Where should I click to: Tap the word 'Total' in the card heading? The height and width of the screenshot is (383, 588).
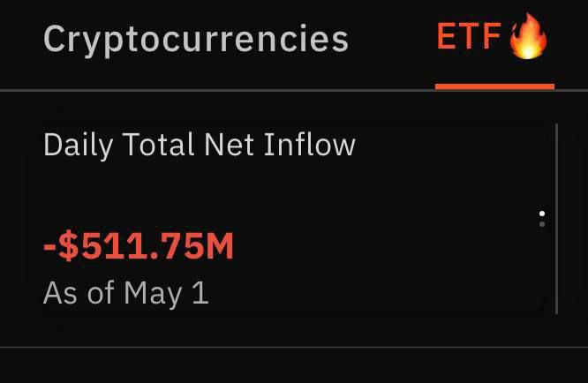click(158, 144)
